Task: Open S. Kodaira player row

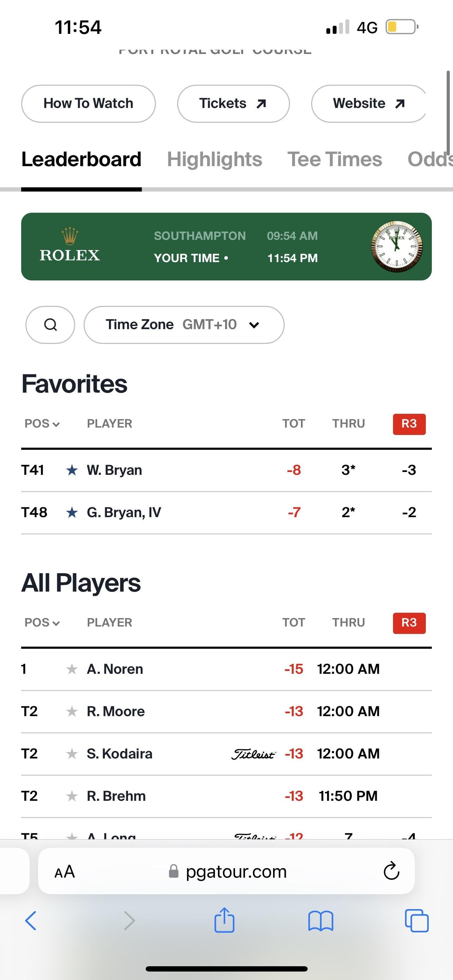Action: [x=226, y=754]
